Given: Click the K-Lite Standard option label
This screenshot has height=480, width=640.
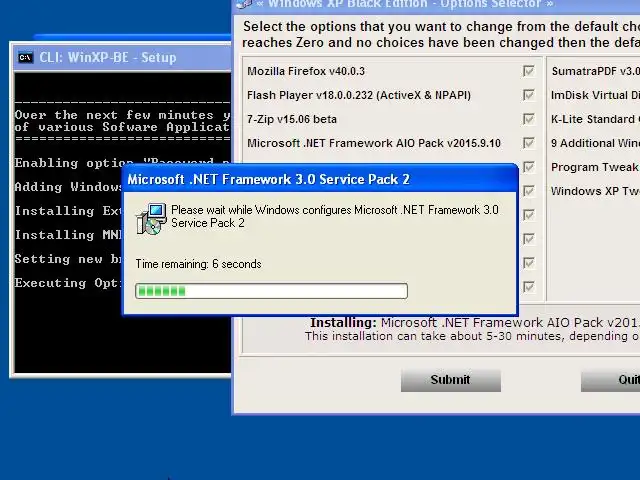Looking at the screenshot, I should click(596, 119).
